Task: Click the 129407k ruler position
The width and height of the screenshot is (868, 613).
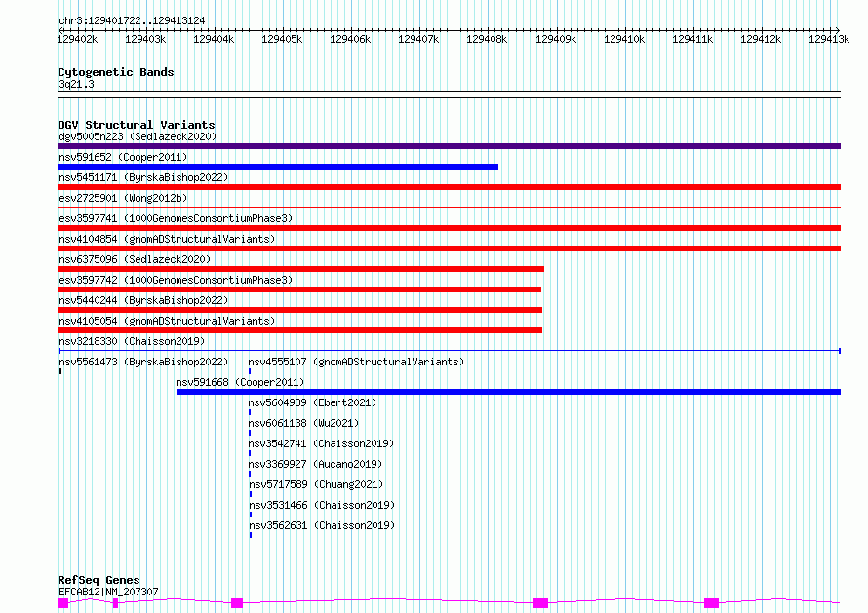Action: (x=418, y=39)
